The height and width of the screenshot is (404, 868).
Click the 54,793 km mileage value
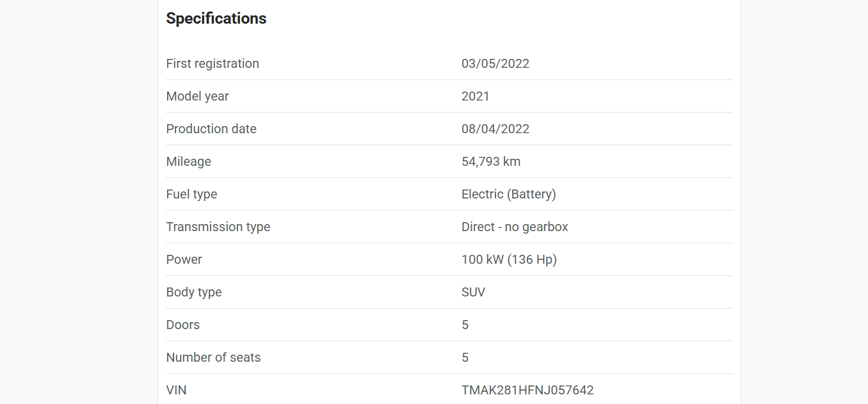click(491, 161)
